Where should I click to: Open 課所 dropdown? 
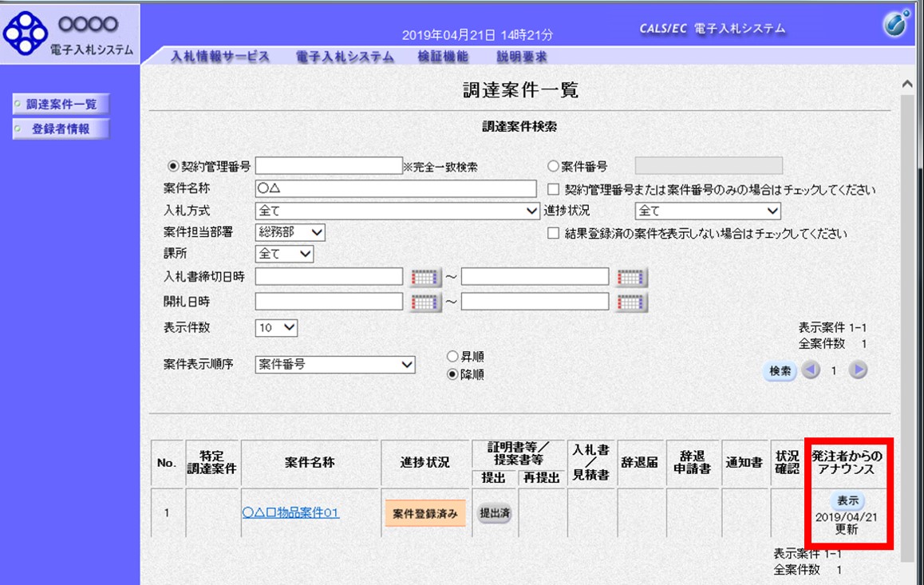tap(284, 254)
